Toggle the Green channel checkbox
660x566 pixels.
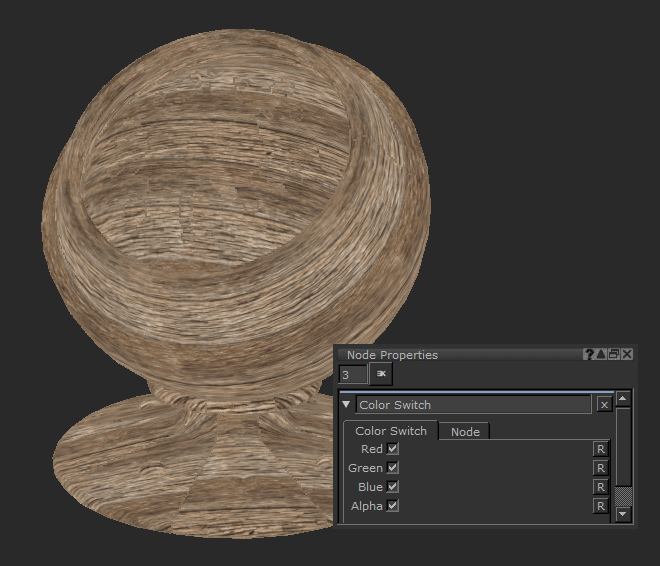393,468
